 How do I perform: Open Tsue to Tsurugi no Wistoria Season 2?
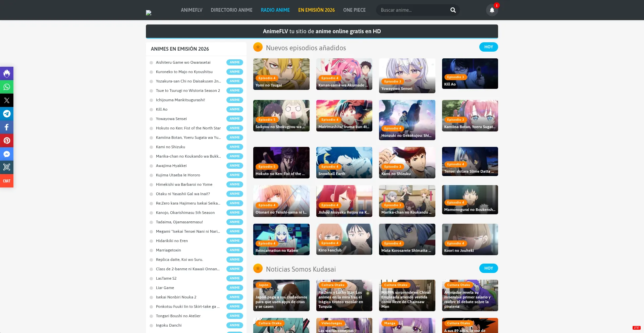coord(188,91)
